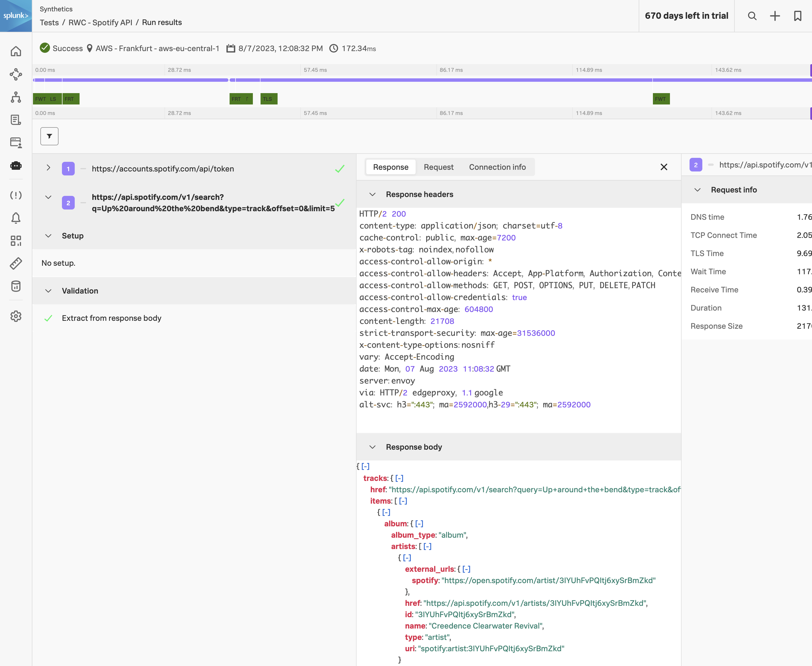Select the Synthetics robot icon in sidebar
The image size is (812, 666).
[x=16, y=166]
